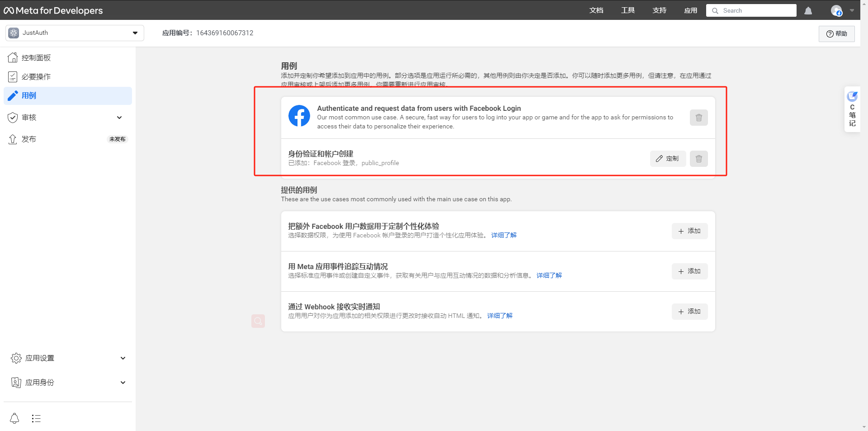The width and height of the screenshot is (868, 431).
Task: Open the profile avatar menu
Action: (836, 10)
